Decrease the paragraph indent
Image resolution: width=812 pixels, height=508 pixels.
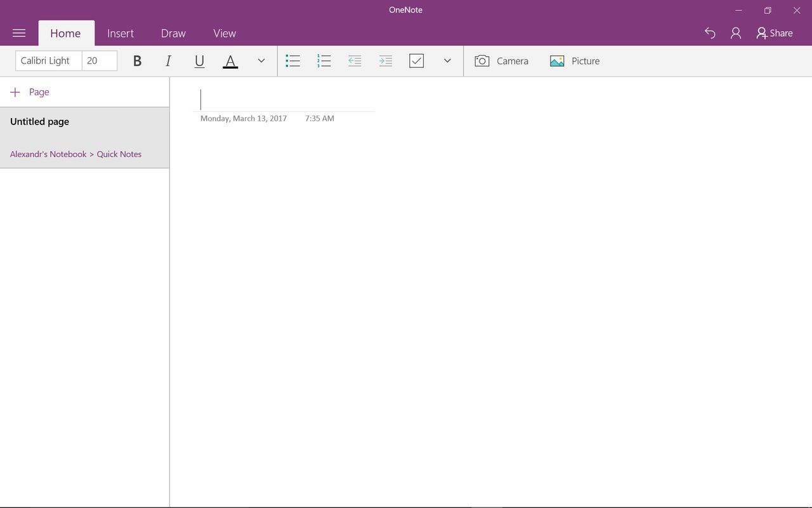coord(355,61)
